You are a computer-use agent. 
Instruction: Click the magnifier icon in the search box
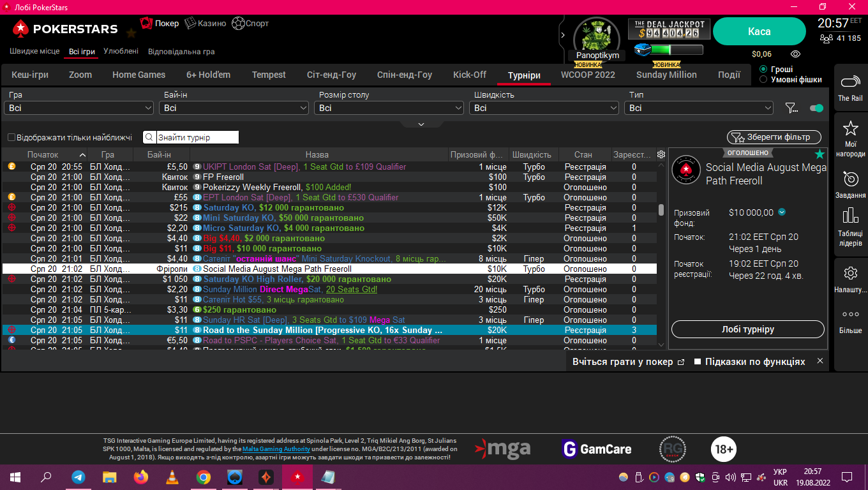point(149,137)
